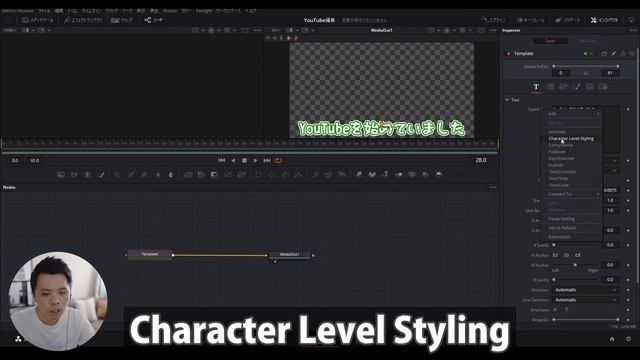Toggle the Keyframes panel button
The height and width of the screenshot is (360, 640).
tap(531, 20)
